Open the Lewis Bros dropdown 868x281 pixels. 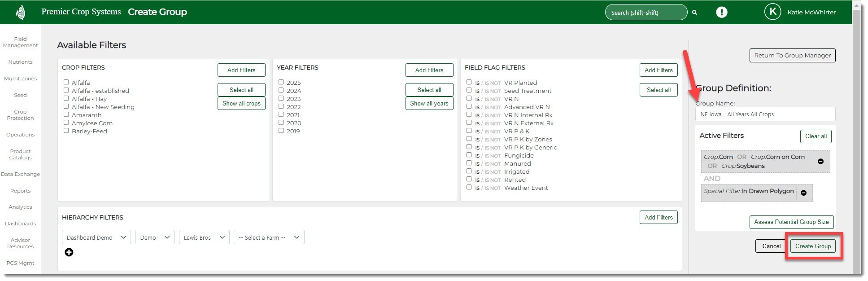pos(204,237)
